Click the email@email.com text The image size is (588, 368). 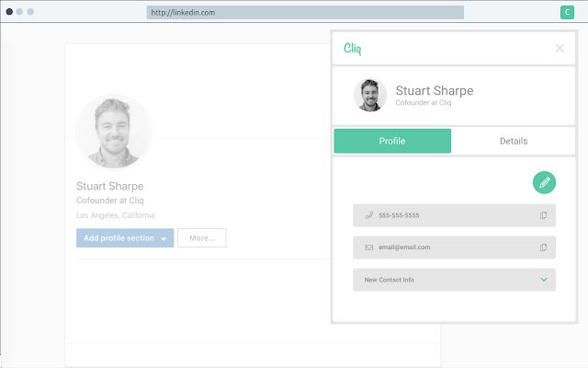(x=404, y=247)
